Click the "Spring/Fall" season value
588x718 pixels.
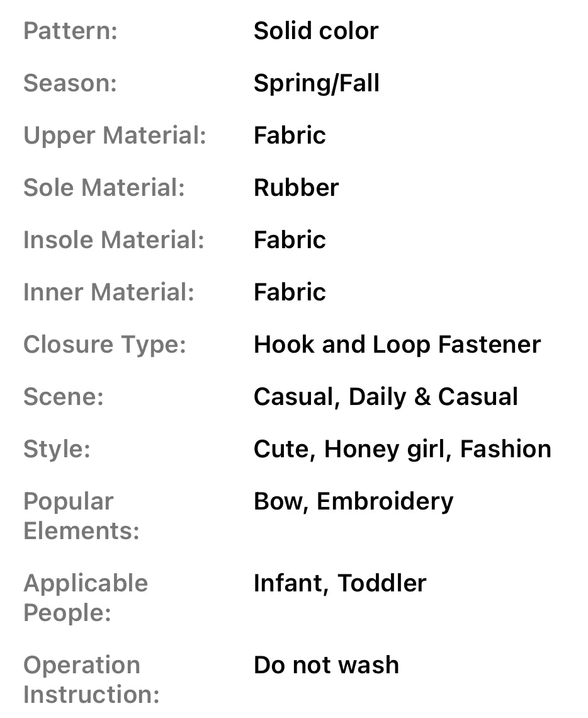(x=316, y=83)
